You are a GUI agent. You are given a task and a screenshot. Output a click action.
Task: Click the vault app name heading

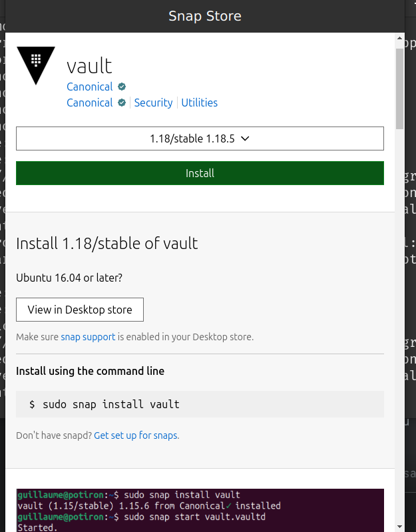(89, 65)
